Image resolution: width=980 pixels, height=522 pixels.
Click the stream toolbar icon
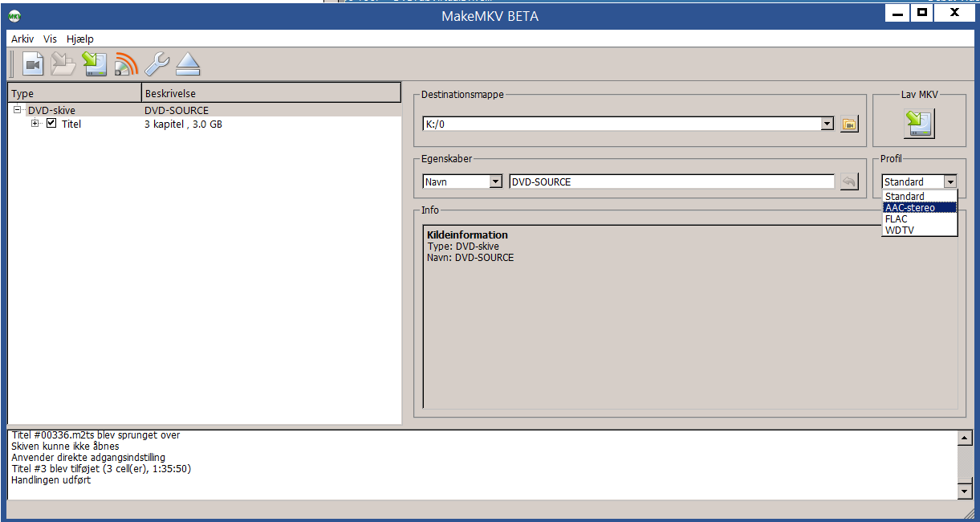[126, 64]
